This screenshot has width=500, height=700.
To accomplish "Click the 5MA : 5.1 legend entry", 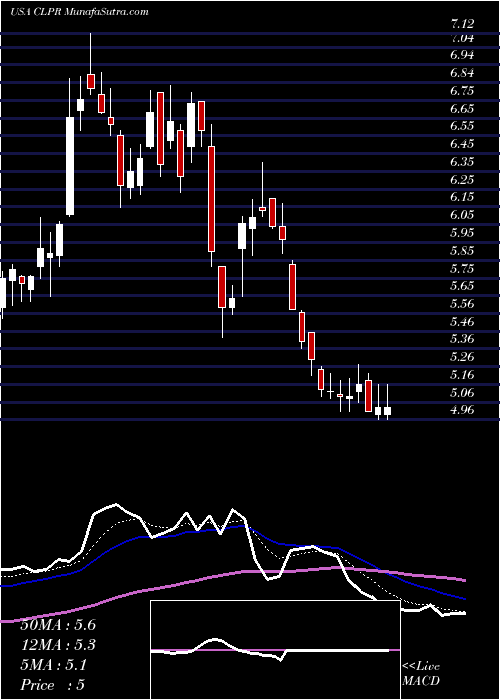I will click(x=54, y=665).
